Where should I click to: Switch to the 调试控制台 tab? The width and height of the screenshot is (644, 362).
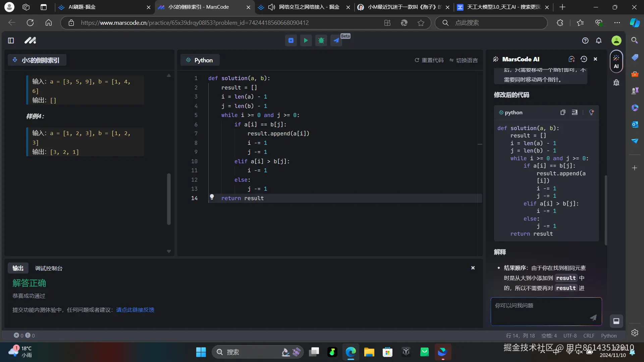[x=49, y=268]
